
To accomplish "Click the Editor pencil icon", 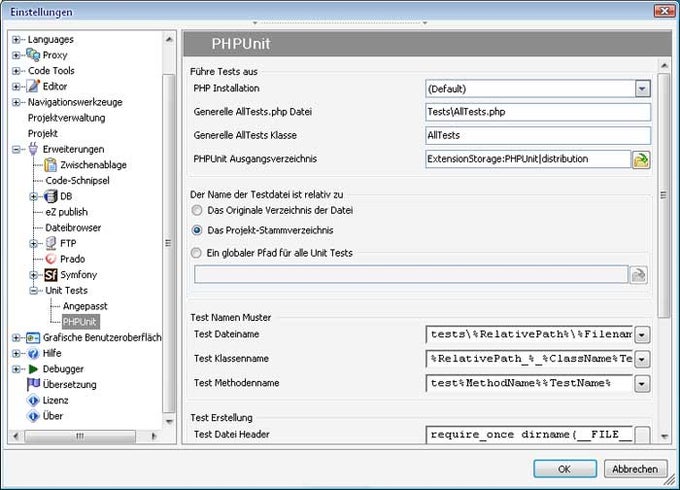I will [x=33, y=86].
